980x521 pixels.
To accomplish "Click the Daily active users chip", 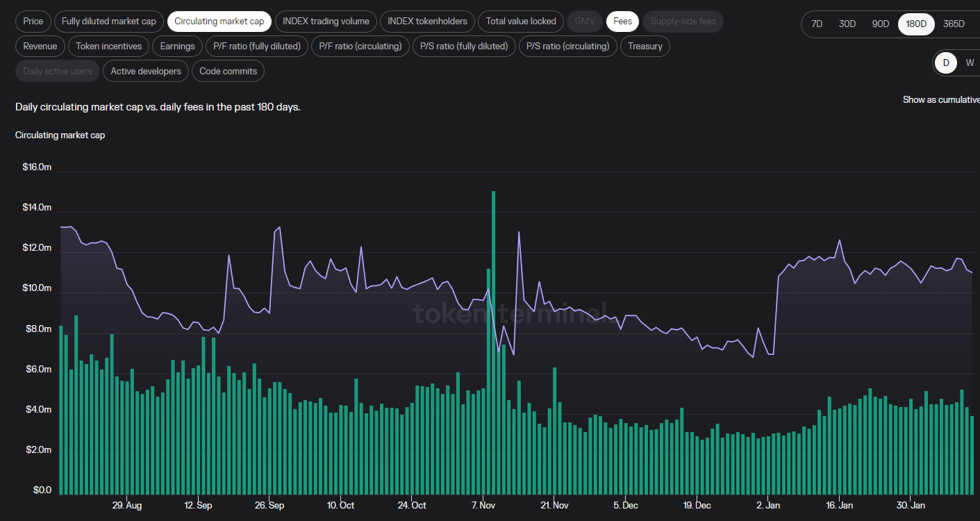I will coord(58,72).
